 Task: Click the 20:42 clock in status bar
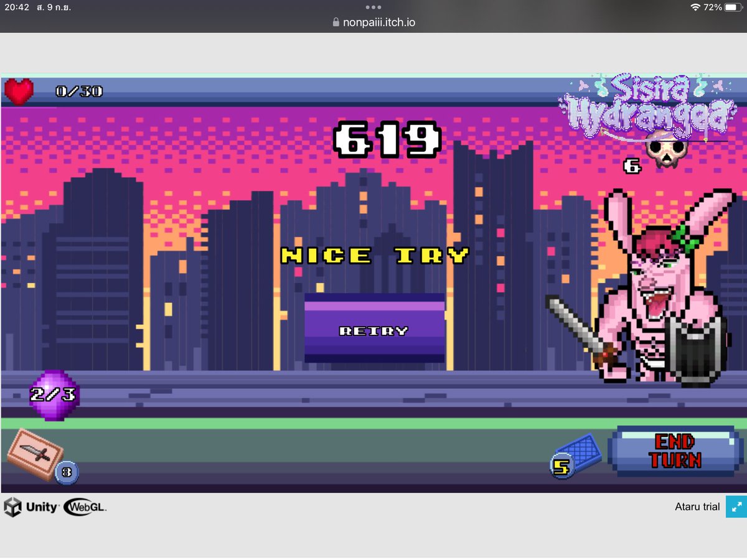[x=17, y=7]
